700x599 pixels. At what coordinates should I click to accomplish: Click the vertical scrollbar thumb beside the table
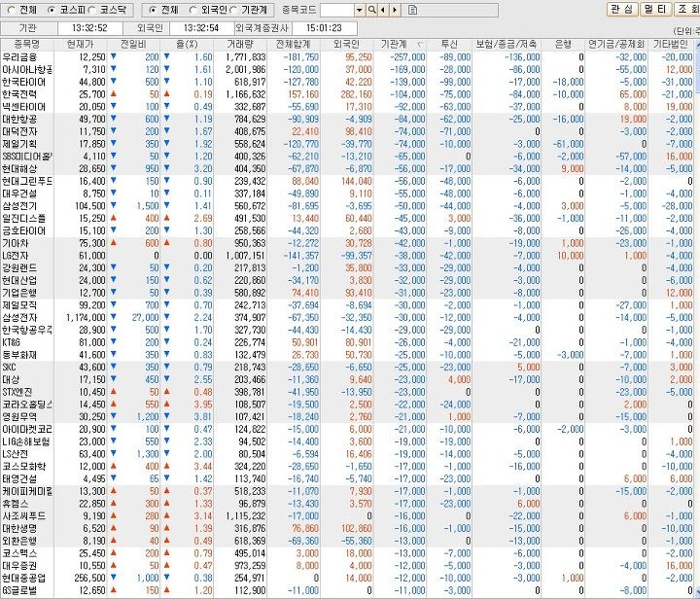[x=697, y=70]
